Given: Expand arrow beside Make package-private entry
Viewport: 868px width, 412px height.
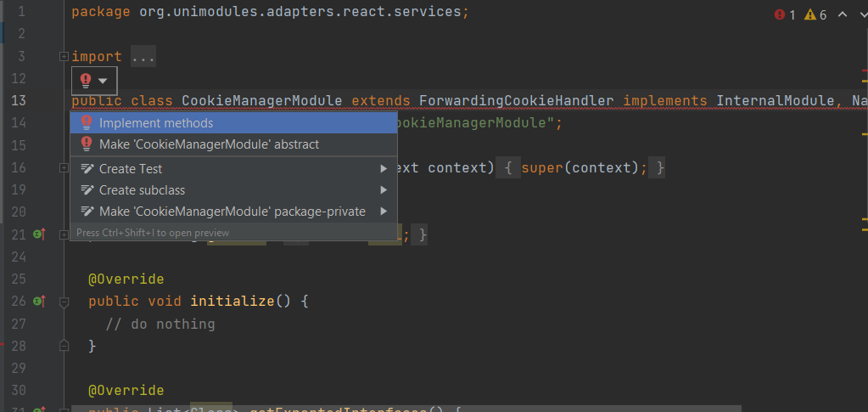Looking at the screenshot, I should tap(384, 212).
